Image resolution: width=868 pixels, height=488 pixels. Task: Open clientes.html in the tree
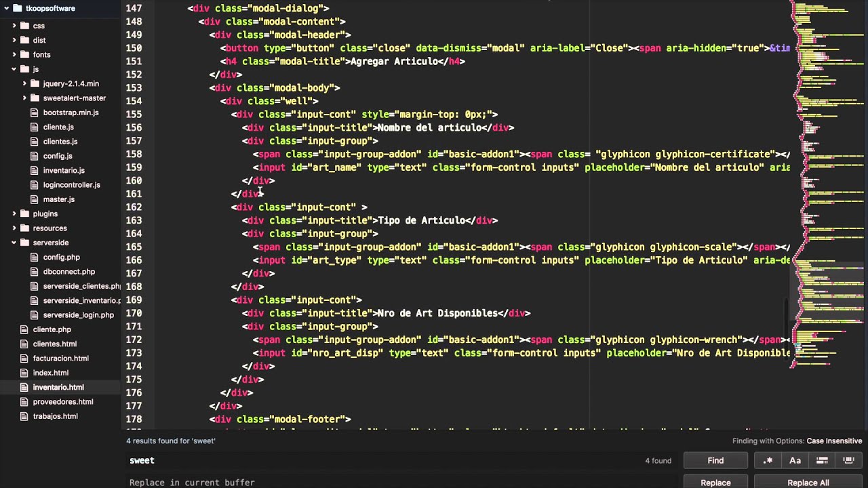pos(54,344)
